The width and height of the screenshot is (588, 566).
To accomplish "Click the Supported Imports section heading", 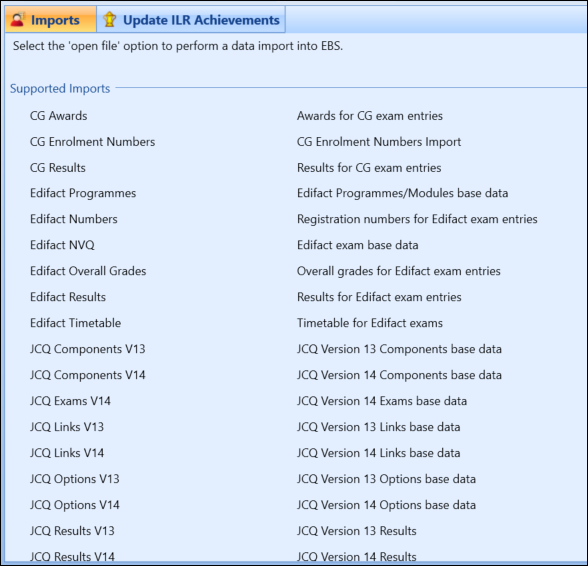I will coord(60,89).
